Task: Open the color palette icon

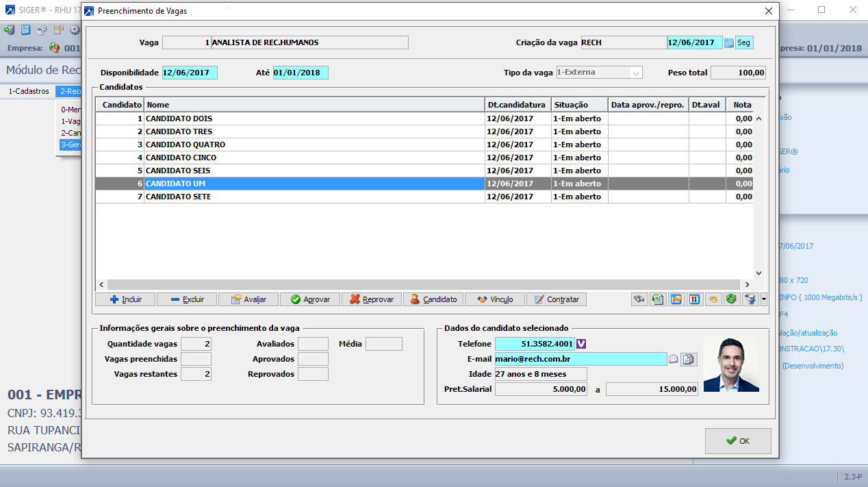Action: [x=695, y=299]
